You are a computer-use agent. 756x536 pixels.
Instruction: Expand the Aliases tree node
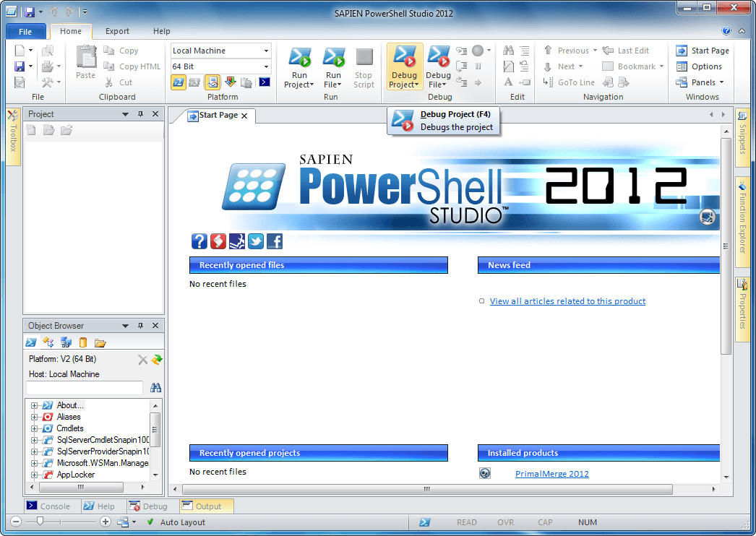pyautogui.click(x=34, y=417)
